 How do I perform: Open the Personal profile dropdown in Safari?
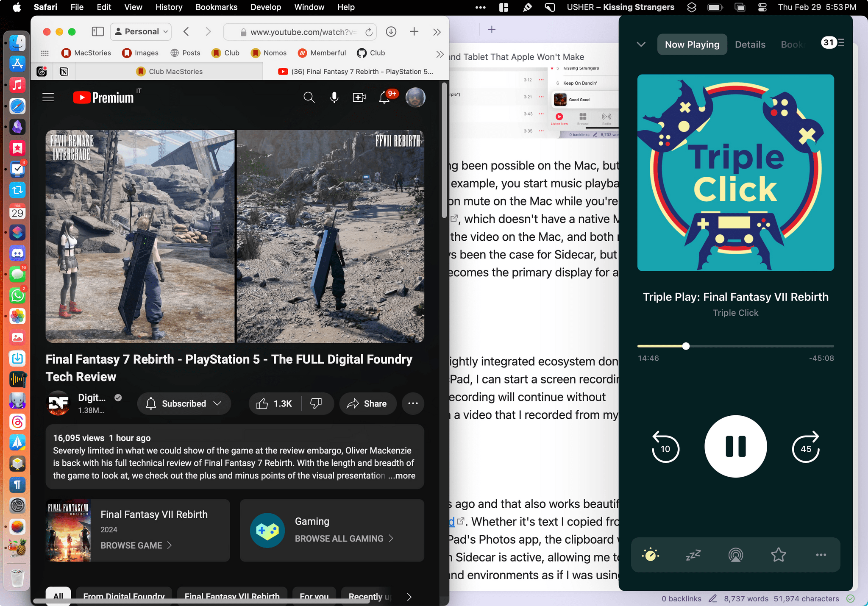coord(141,32)
